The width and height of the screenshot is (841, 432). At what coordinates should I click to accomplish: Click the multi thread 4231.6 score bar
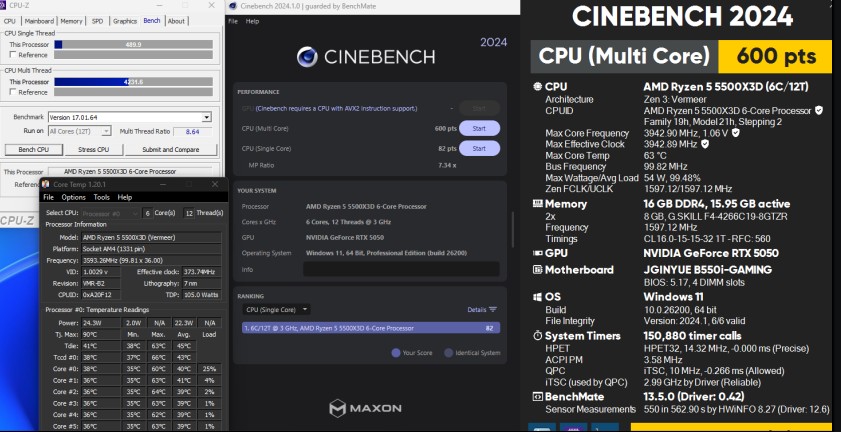[133, 82]
